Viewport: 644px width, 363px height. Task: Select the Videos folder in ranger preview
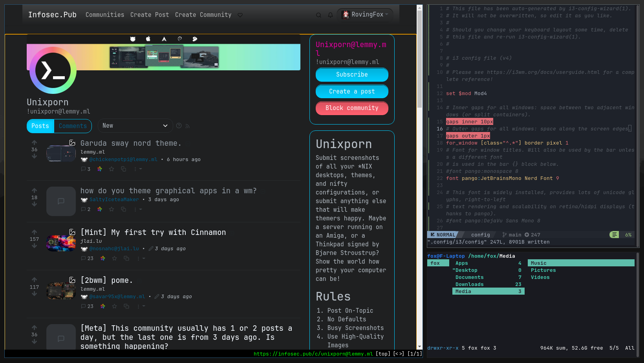click(540, 277)
